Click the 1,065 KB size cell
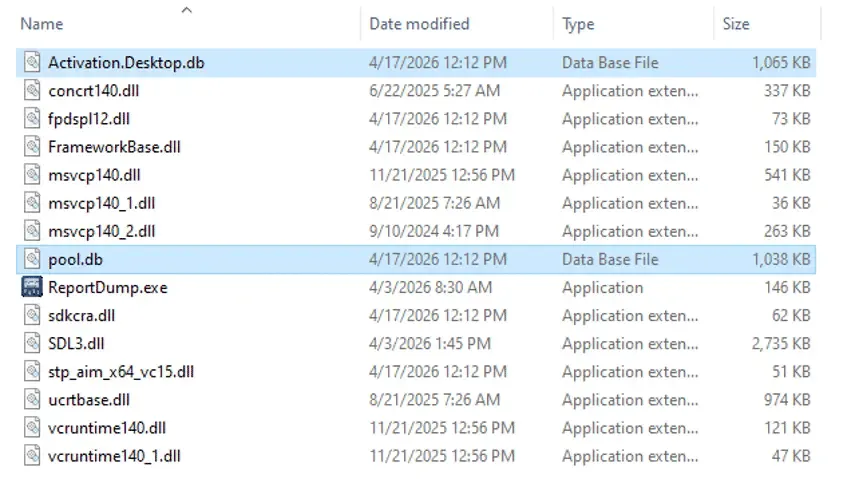This screenshot has height=480, width=852. pos(781,63)
